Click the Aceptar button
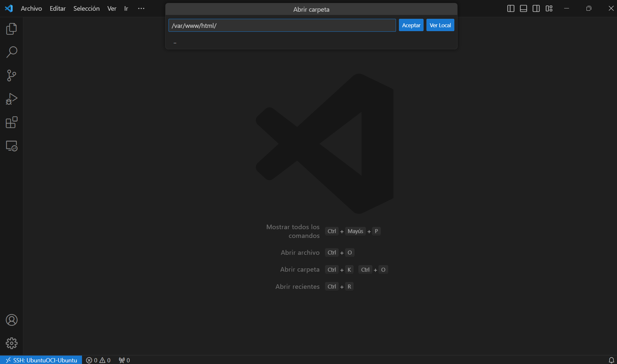617x364 pixels. point(411,25)
